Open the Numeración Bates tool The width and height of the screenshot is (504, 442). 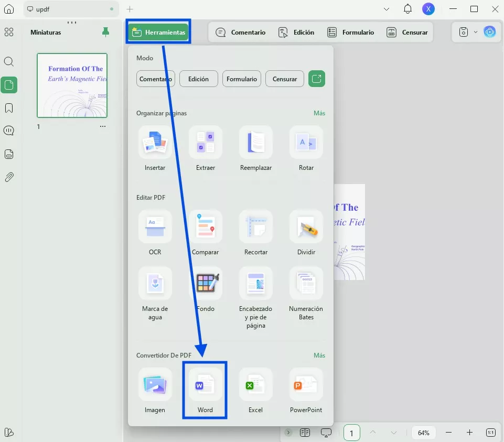[306, 294]
